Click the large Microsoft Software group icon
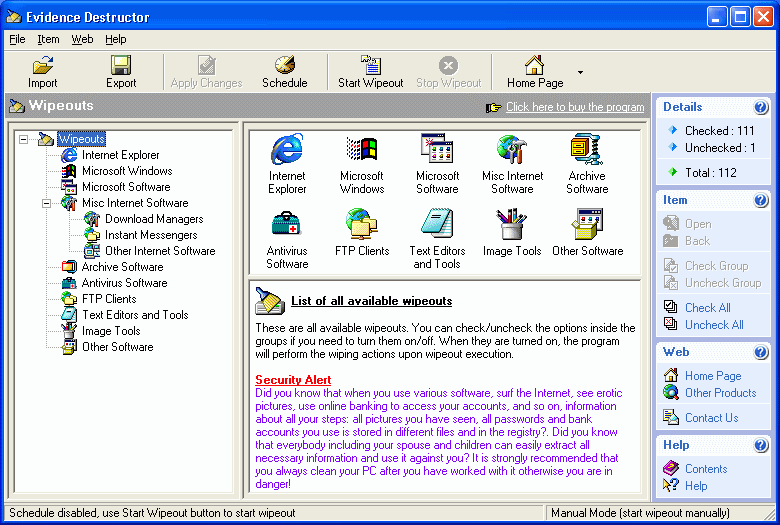The height and width of the screenshot is (525, 780). 437,149
